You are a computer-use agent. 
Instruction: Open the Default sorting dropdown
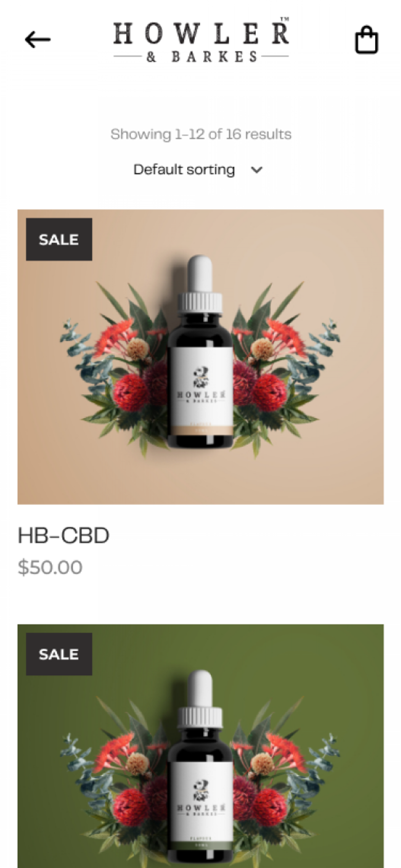(198, 170)
